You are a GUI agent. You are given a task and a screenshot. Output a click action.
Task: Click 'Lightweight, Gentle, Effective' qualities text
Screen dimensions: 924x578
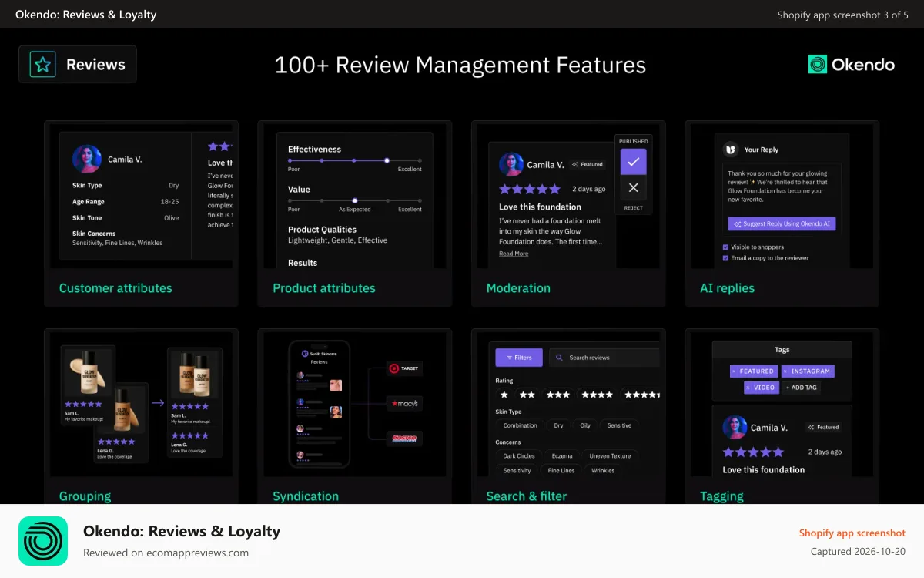[x=338, y=240]
